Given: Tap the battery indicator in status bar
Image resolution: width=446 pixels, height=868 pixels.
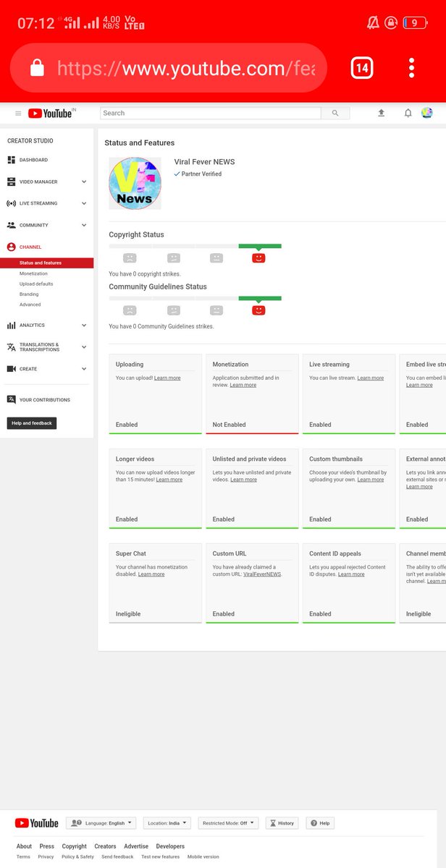Looking at the screenshot, I should pyautogui.click(x=416, y=22).
